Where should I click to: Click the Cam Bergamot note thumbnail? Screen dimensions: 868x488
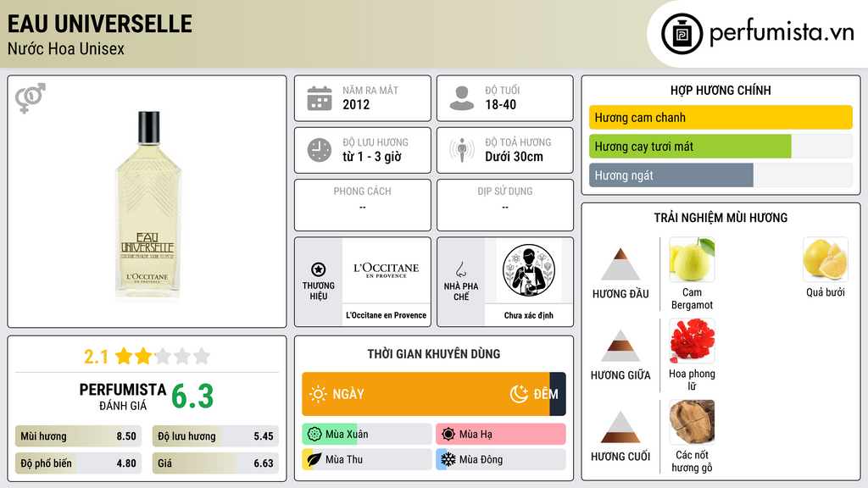[692, 260]
